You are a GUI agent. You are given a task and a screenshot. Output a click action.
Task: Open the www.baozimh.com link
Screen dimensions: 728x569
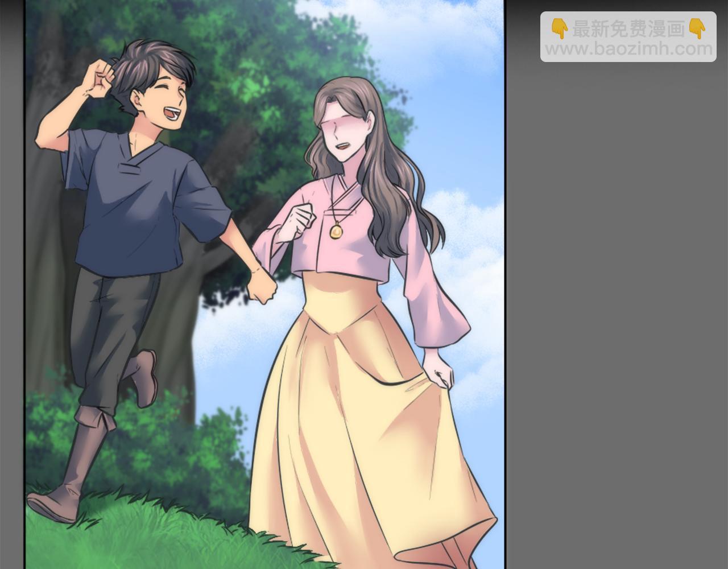pyautogui.click(x=629, y=50)
